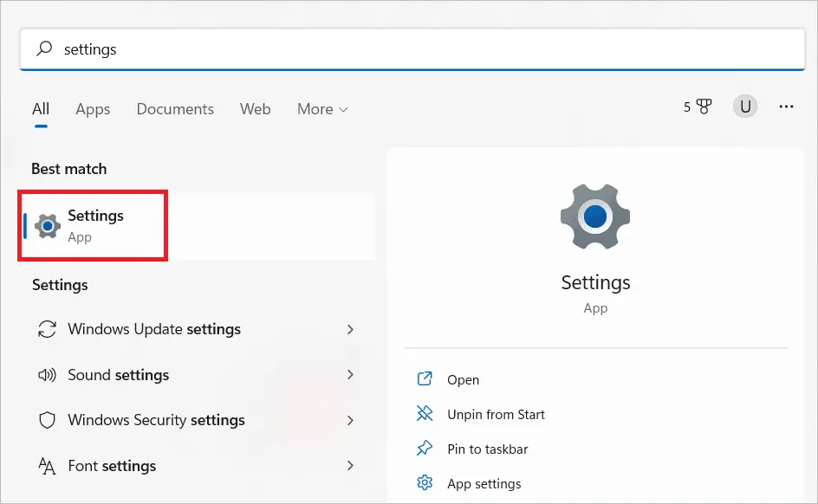Screen dimensions: 818x504
Task: Select the All tab
Action: point(41,109)
